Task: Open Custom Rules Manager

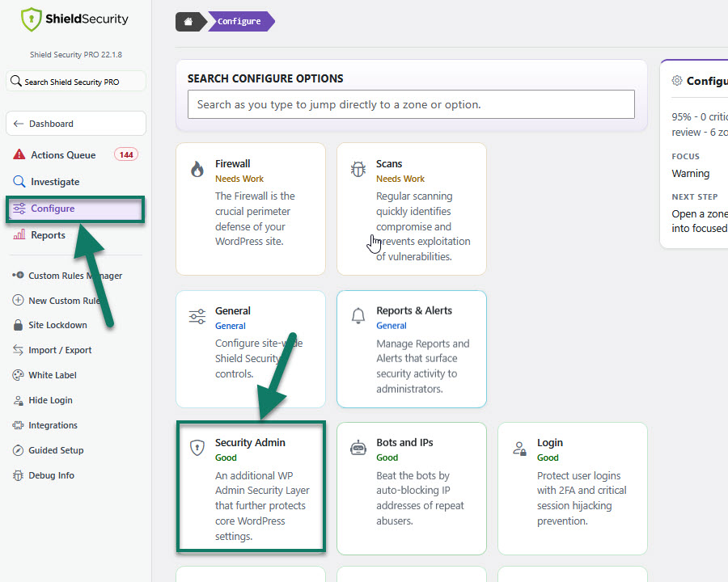Action: [75, 275]
